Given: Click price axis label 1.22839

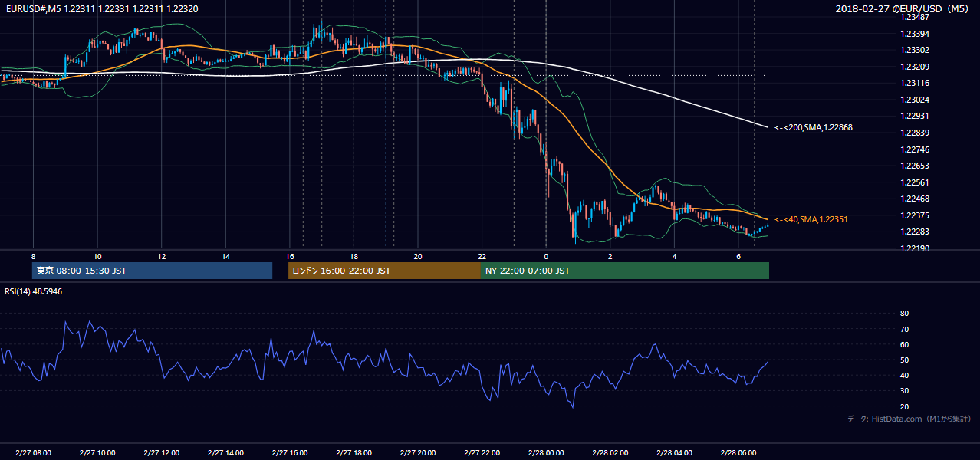Looking at the screenshot, I should (x=914, y=133).
